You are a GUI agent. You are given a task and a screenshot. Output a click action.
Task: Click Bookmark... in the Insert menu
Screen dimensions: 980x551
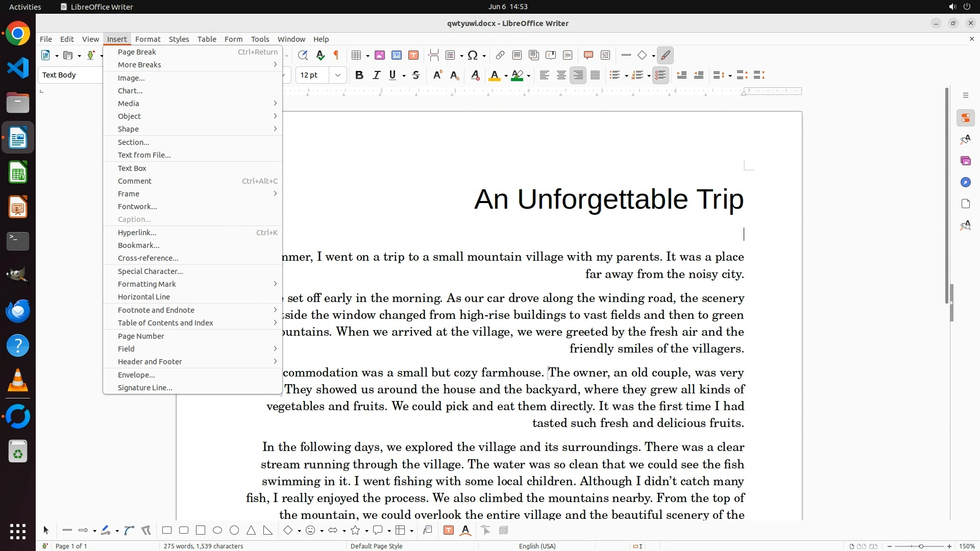pos(138,245)
